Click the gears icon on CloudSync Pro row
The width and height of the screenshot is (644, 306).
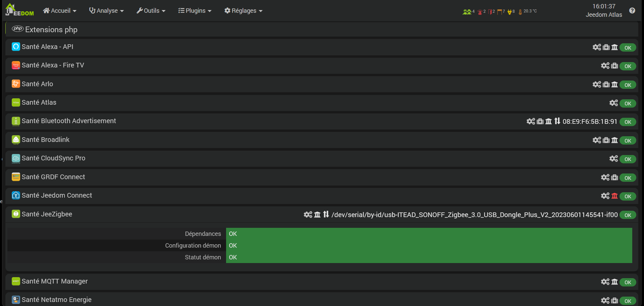(613, 159)
